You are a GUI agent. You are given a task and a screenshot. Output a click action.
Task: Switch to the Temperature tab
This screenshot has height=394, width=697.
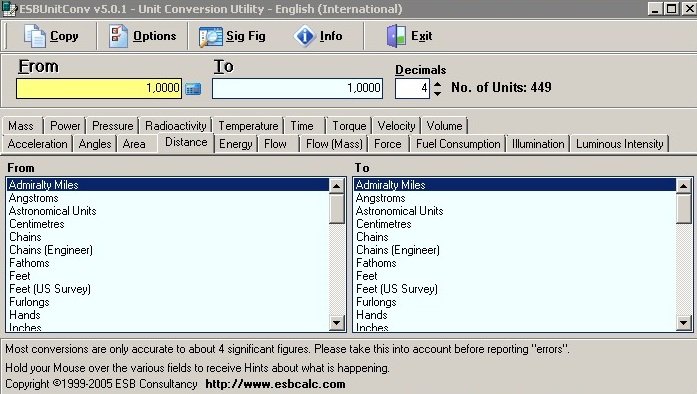248,126
